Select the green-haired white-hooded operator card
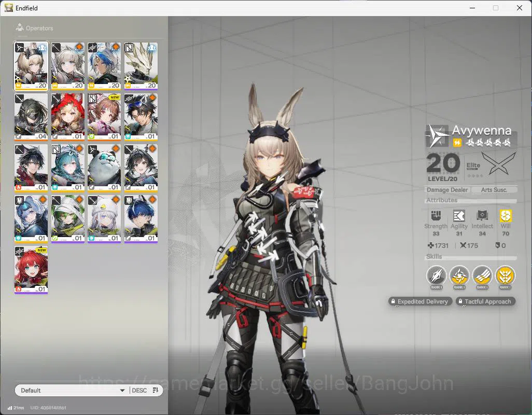This screenshot has width=532, height=415. 68,219
